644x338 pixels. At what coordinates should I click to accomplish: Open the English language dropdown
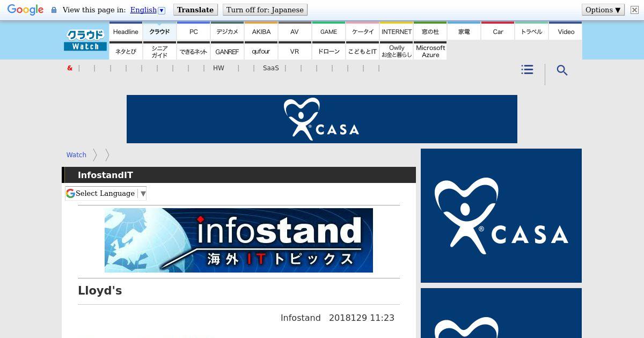coord(148,10)
